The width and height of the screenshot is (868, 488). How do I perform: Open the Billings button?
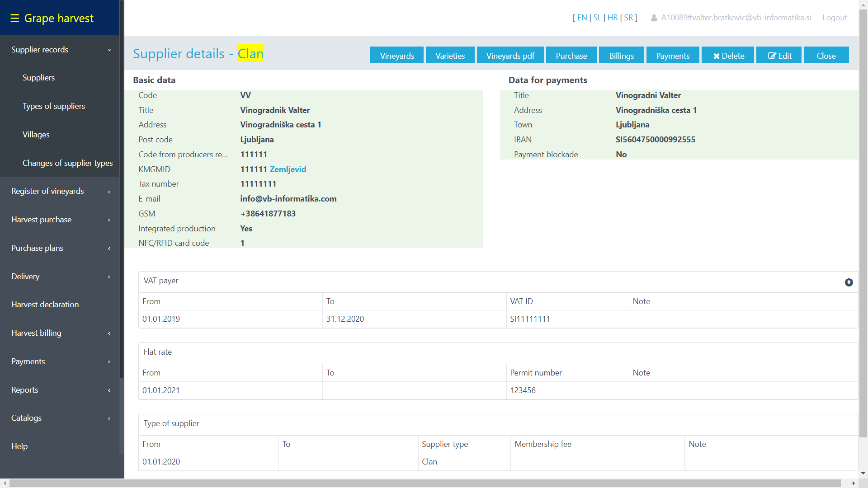tap(621, 56)
